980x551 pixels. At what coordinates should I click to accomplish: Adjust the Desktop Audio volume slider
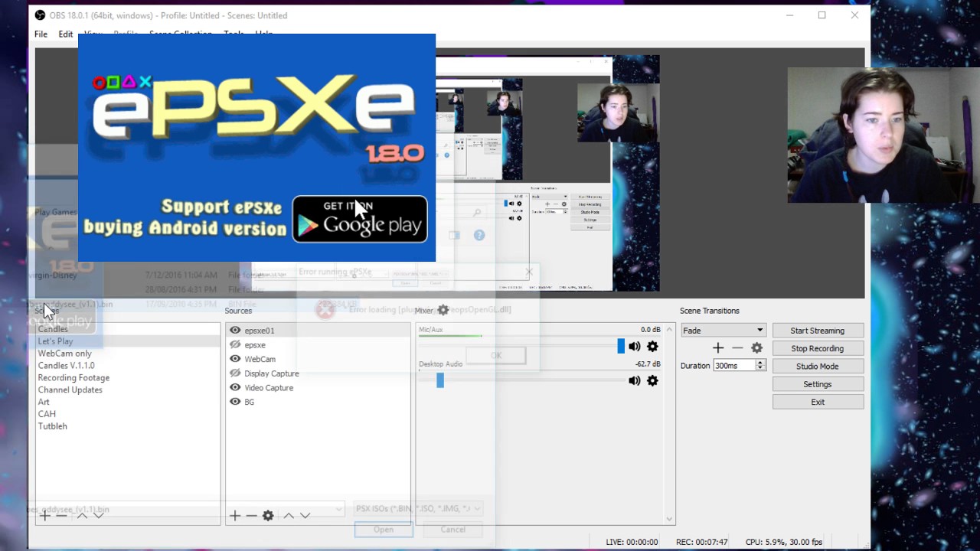point(440,380)
